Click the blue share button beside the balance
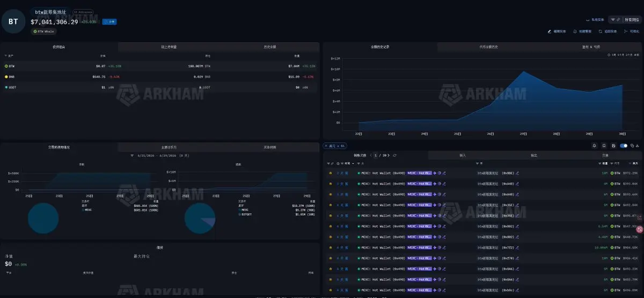Image resolution: width=644 pixels, height=298 pixels. pyautogui.click(x=109, y=22)
